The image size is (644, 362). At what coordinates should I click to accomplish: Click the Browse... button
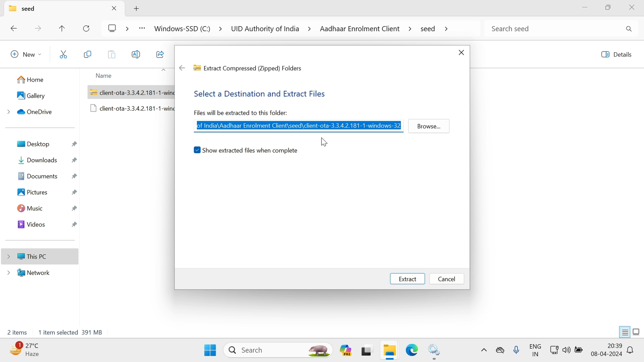click(x=429, y=126)
